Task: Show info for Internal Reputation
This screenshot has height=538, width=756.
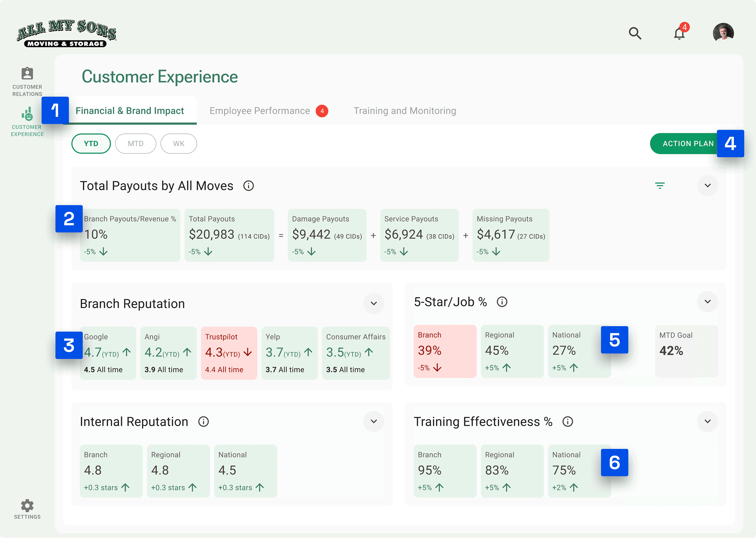Action: click(203, 422)
